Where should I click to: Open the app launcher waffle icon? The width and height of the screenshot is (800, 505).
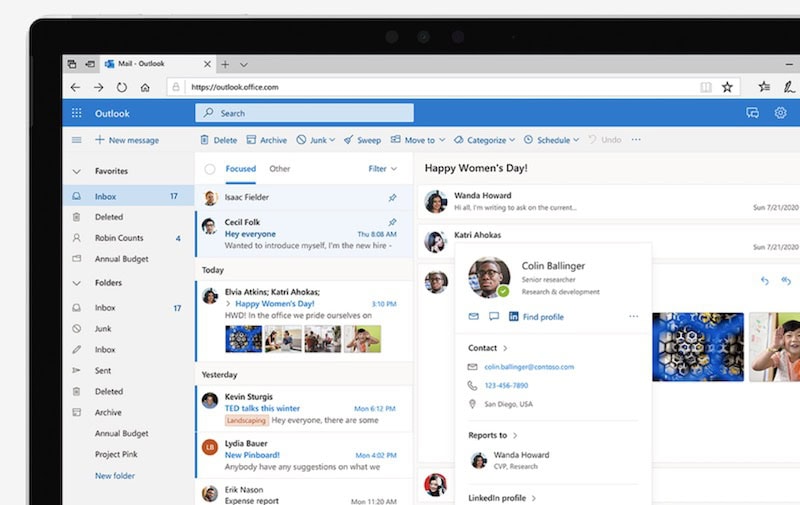coord(77,113)
